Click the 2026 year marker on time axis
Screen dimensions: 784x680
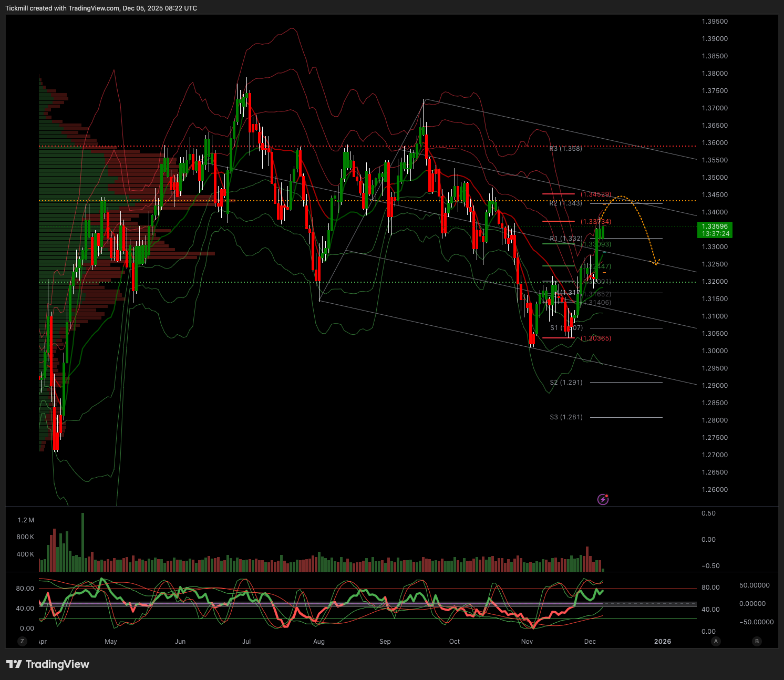point(662,642)
